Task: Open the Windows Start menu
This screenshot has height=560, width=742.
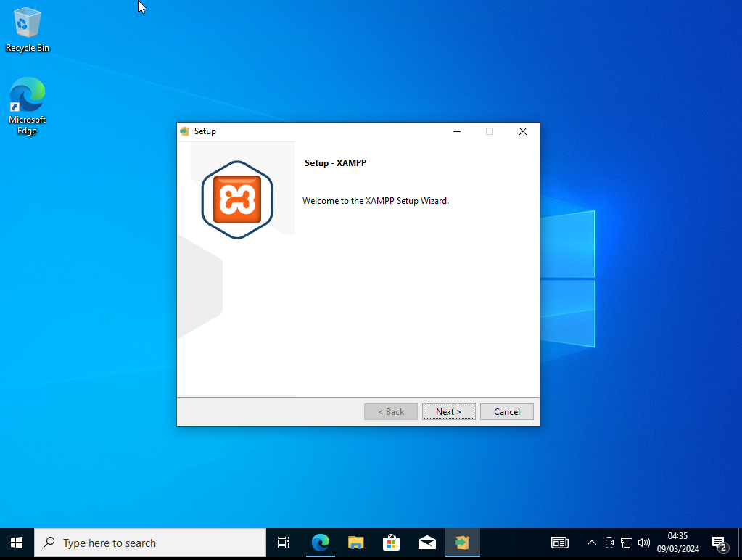Action: (x=17, y=543)
